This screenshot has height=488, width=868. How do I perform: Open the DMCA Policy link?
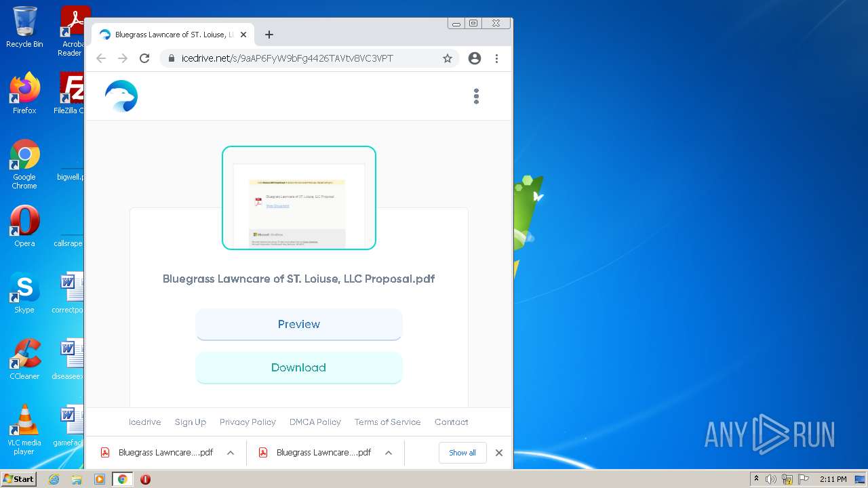315,422
